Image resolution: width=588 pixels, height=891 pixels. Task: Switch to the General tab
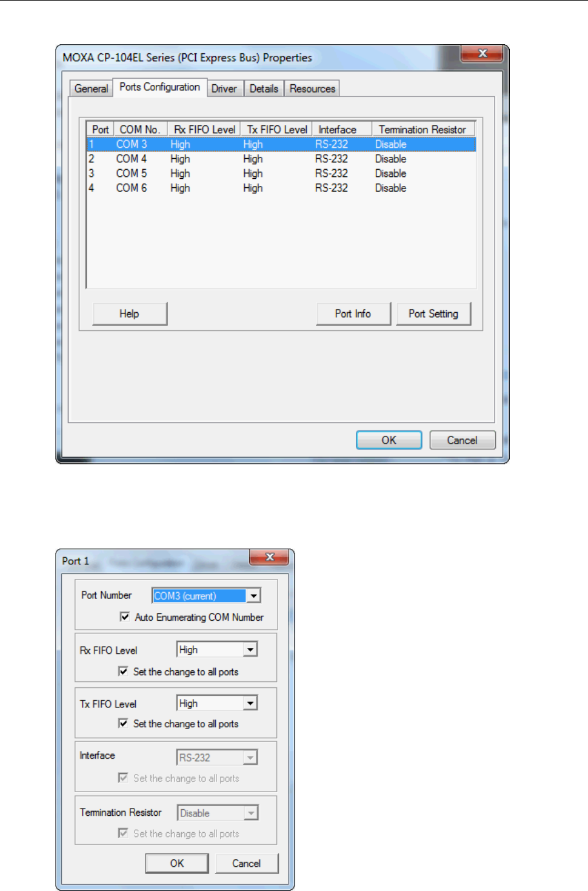91,88
